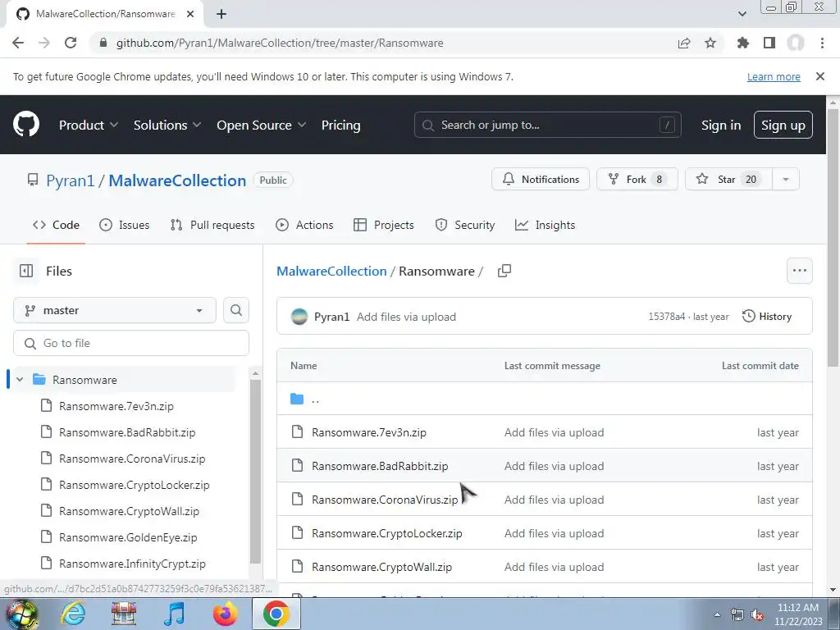The image size is (840, 630).
Task: Click the Sign in link
Action: click(721, 125)
